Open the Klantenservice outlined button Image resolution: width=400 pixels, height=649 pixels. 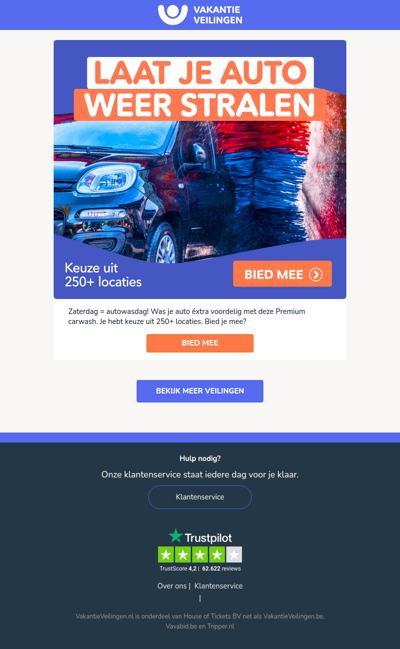(200, 497)
